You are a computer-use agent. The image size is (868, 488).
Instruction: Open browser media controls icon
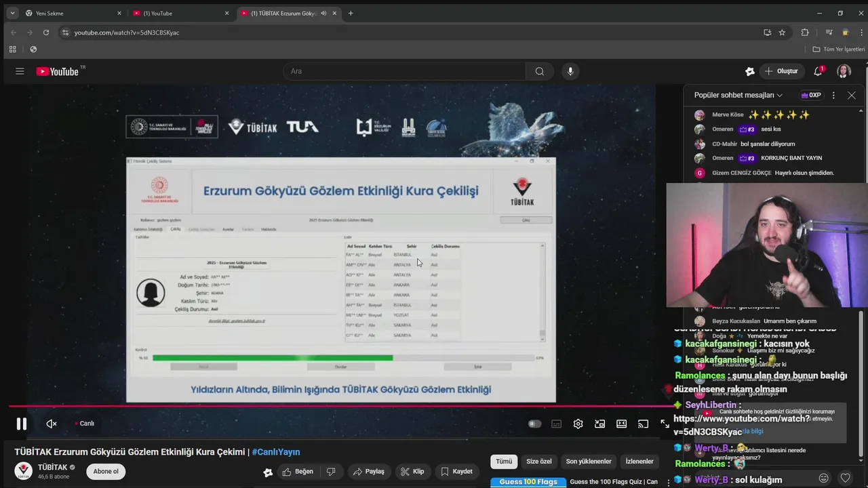click(x=829, y=32)
